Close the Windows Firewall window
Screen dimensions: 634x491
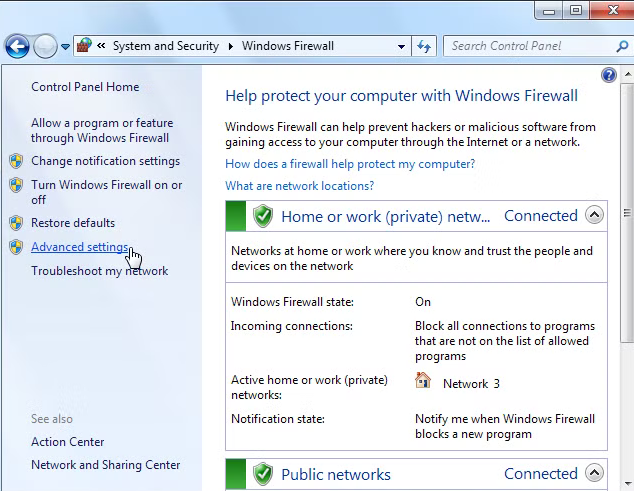[612, 10]
